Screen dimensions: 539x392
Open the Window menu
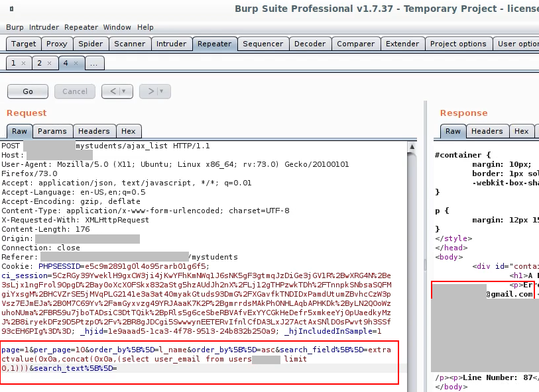click(117, 27)
